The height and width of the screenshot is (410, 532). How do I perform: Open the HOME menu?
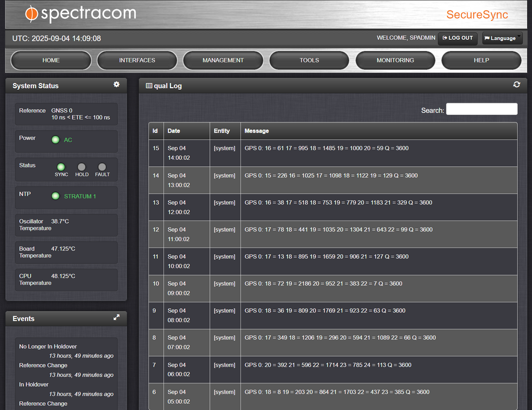(x=51, y=60)
